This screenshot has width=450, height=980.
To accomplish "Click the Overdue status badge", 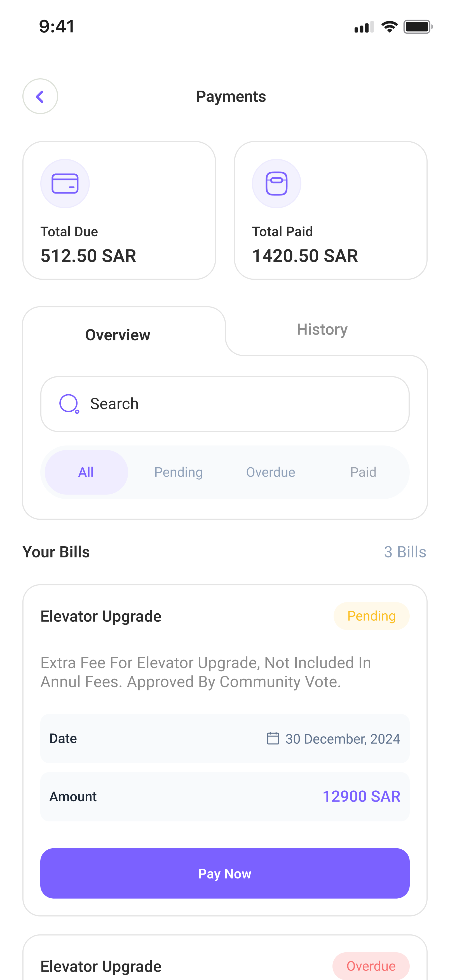I will [x=371, y=966].
